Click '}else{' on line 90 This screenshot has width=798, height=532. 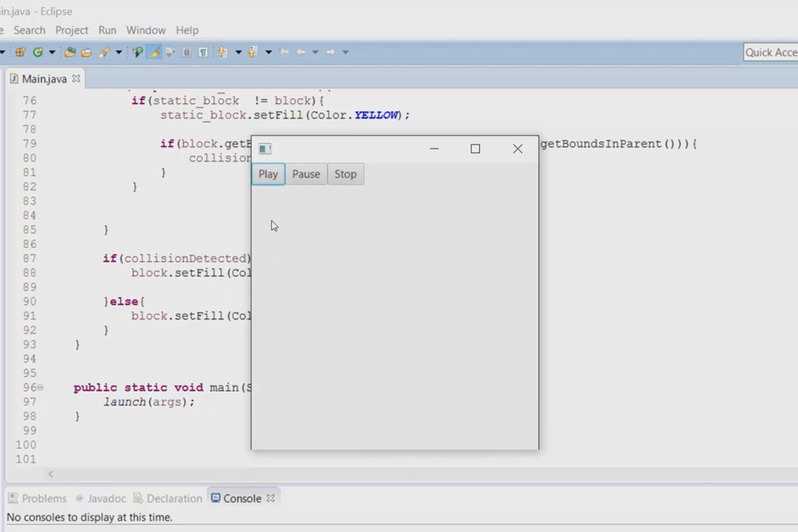pos(124,301)
